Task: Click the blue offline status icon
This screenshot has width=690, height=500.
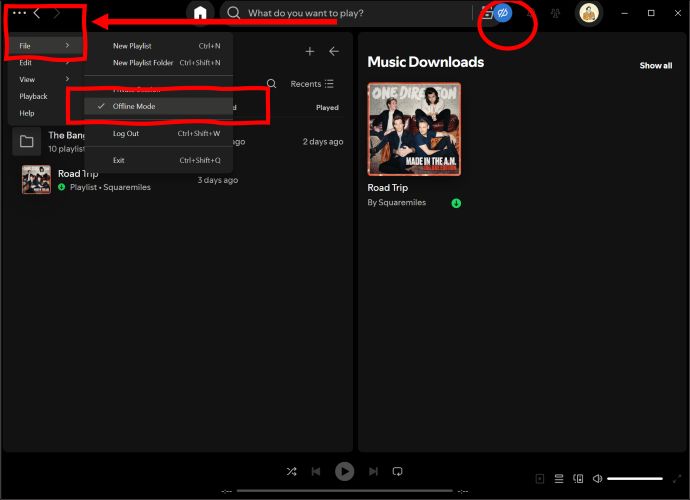Action: pos(504,13)
